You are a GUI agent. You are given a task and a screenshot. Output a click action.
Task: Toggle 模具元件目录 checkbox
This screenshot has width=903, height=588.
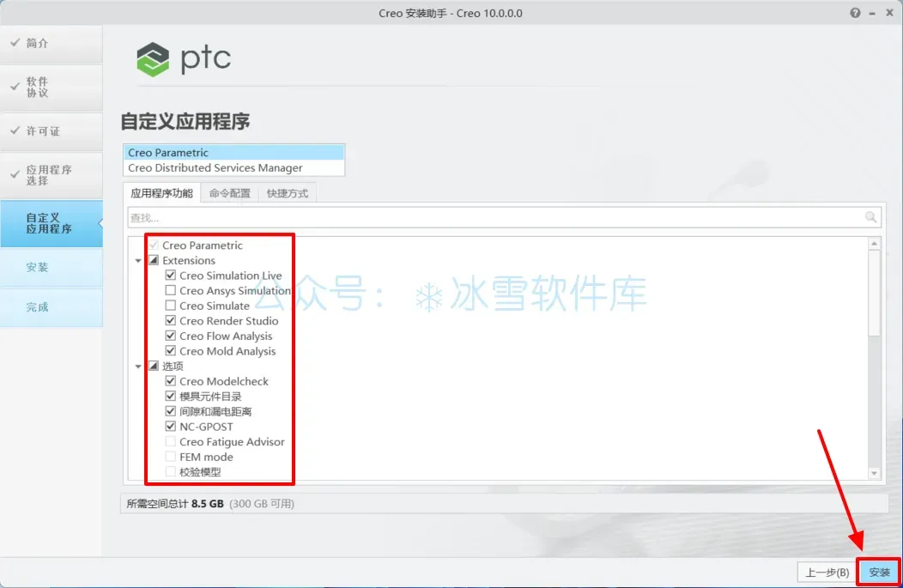coord(171,396)
